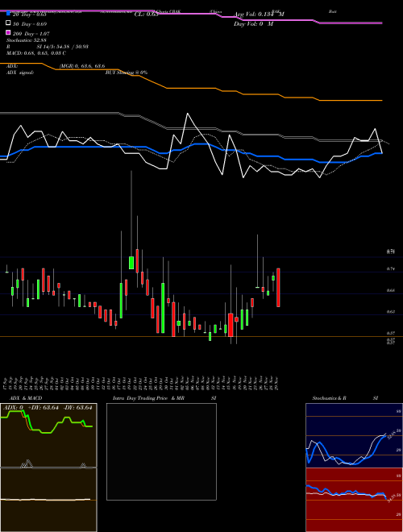Open the MACD lower chart panel
Screen dimensions: 403x532
click(48, 500)
